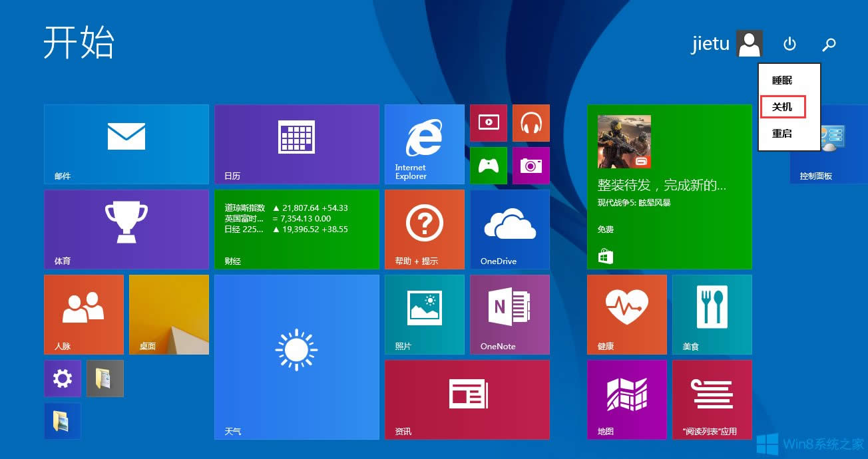Open the Xbox Games tile

488,166
